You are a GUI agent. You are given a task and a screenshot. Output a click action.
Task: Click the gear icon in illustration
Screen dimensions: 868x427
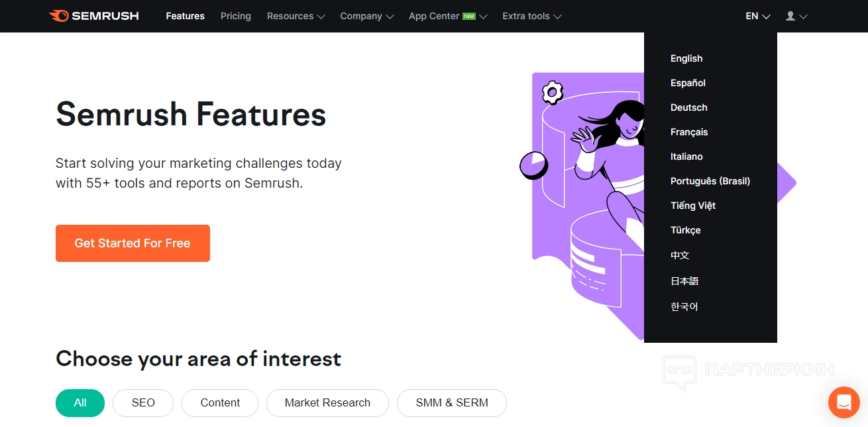pyautogui.click(x=552, y=92)
